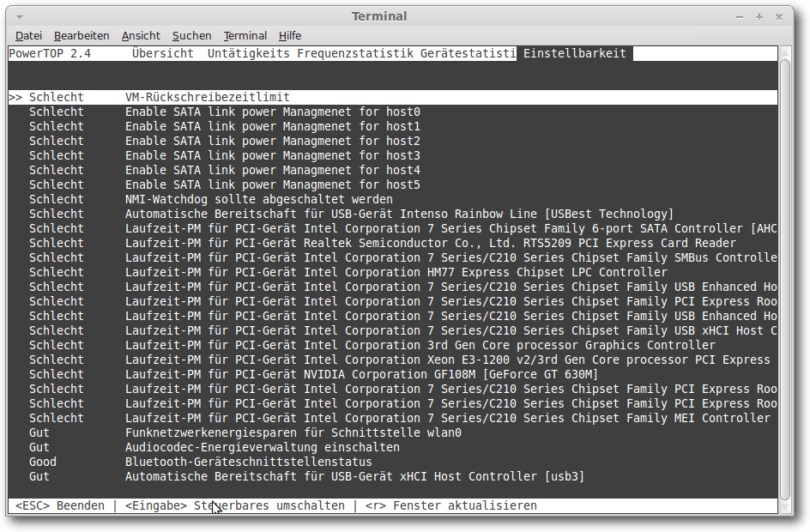The height and width of the screenshot is (532, 810).
Task: Click the Audiocodec-Energieverwaltung einschalten row
Action: pos(393,447)
